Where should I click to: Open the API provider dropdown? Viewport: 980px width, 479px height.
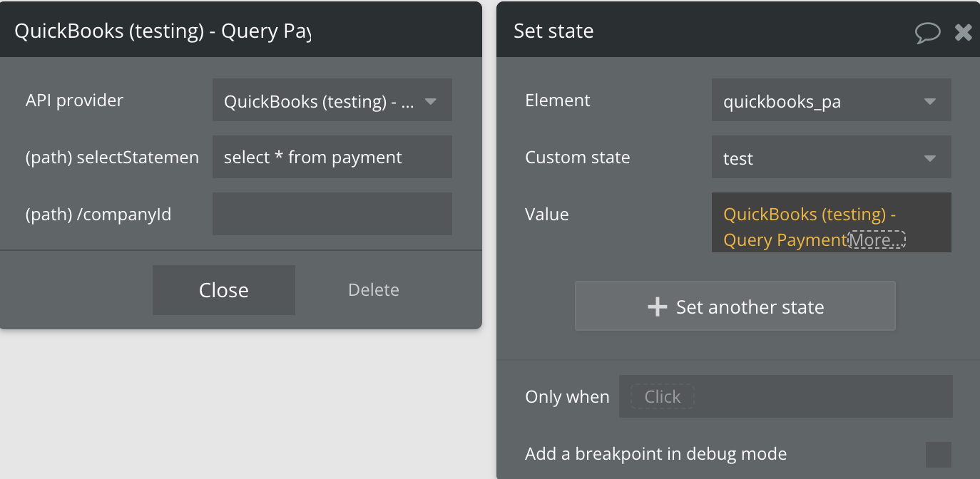pyautogui.click(x=332, y=101)
